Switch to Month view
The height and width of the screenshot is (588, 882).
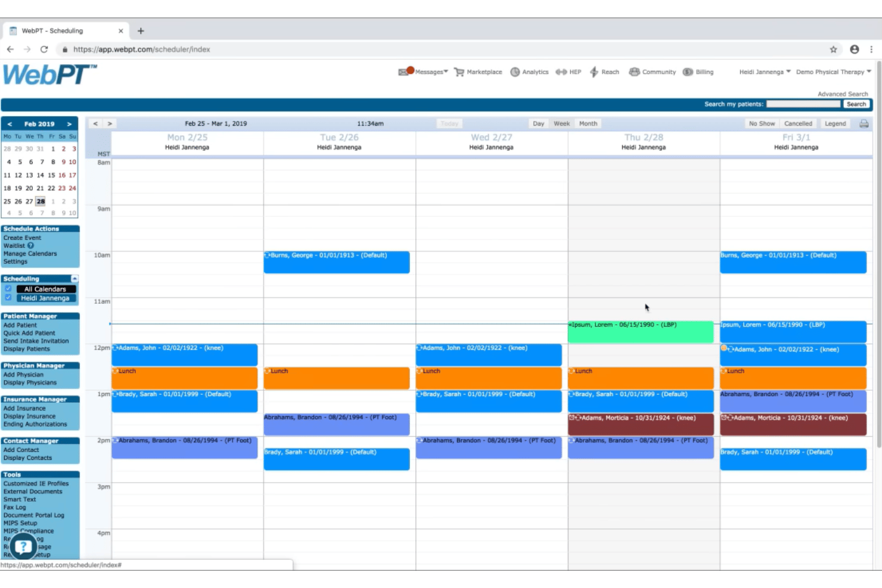588,123
